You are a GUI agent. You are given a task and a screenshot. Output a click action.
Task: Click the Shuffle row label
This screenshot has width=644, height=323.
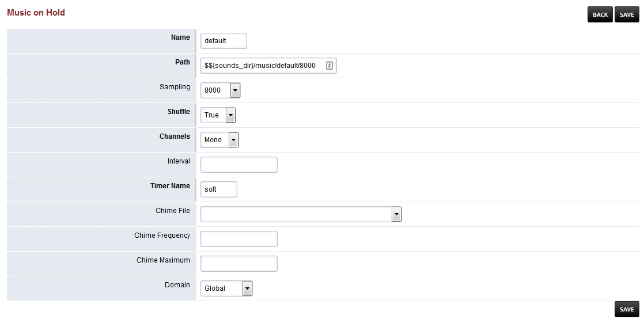tap(179, 112)
